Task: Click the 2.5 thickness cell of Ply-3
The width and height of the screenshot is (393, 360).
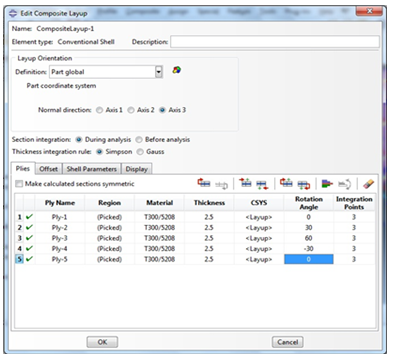Action: (209, 238)
